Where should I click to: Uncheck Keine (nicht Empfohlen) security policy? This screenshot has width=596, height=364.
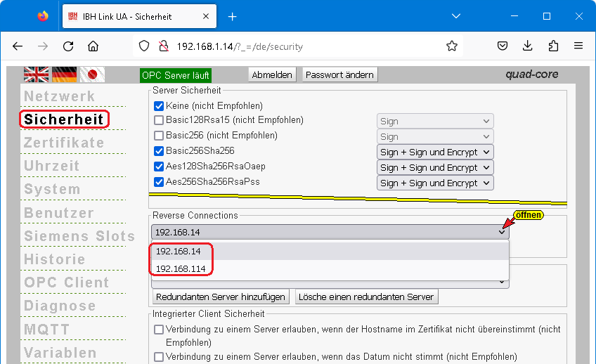159,106
